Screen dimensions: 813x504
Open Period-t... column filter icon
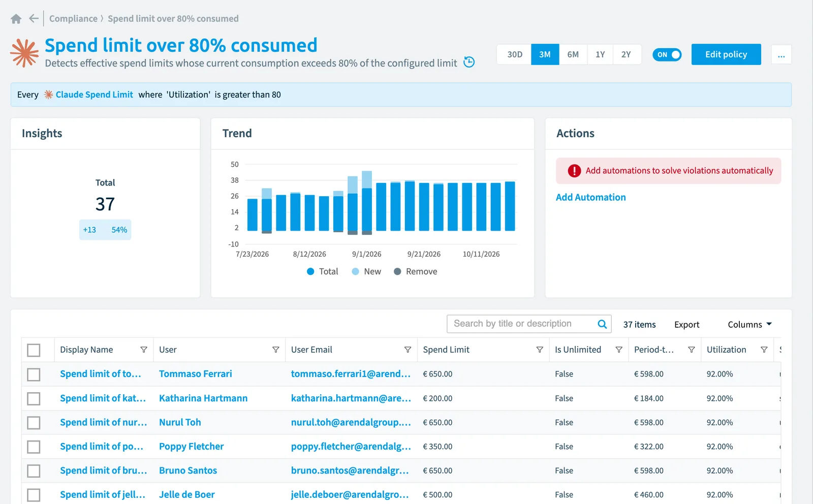point(692,350)
